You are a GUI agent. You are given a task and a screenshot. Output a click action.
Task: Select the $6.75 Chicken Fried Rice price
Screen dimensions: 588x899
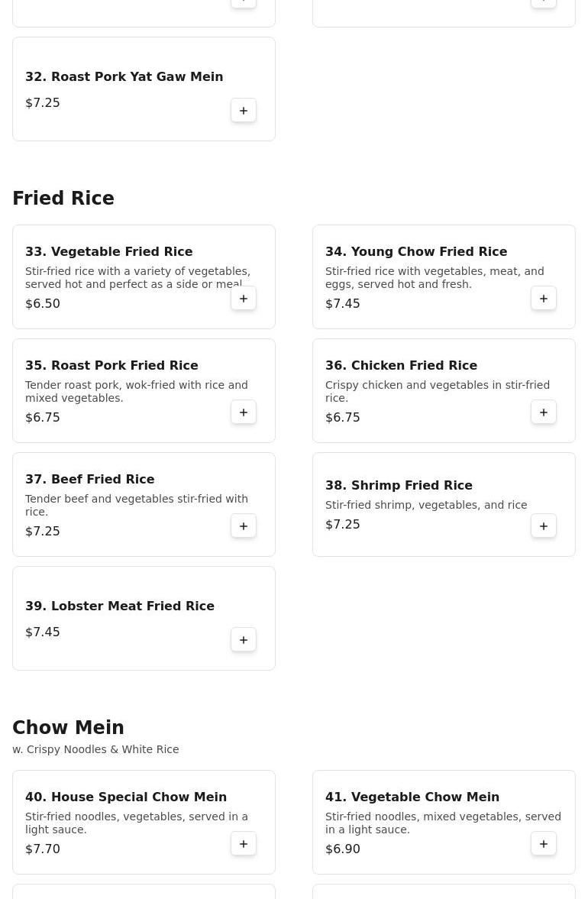click(x=342, y=417)
